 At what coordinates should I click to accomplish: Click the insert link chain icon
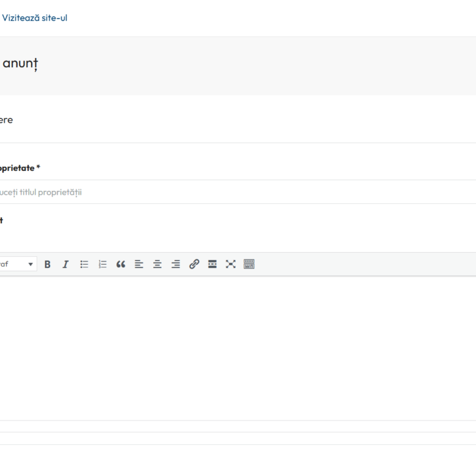coord(194,264)
